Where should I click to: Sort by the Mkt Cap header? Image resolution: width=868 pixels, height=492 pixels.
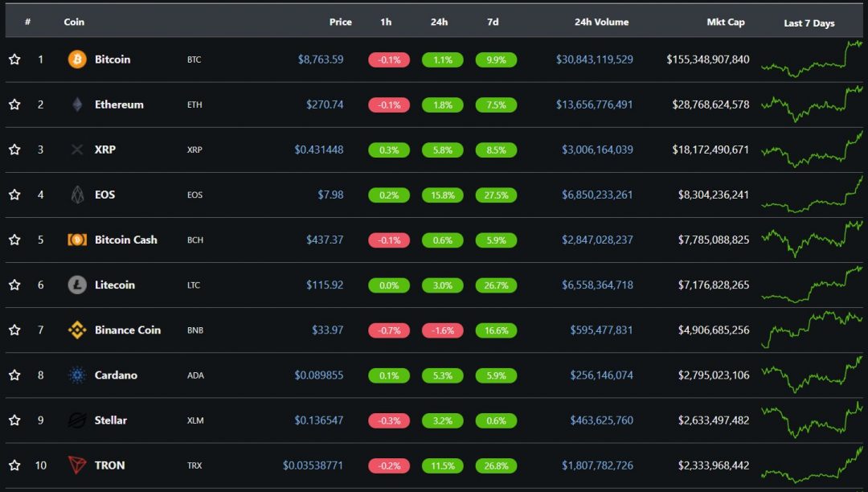click(x=726, y=22)
